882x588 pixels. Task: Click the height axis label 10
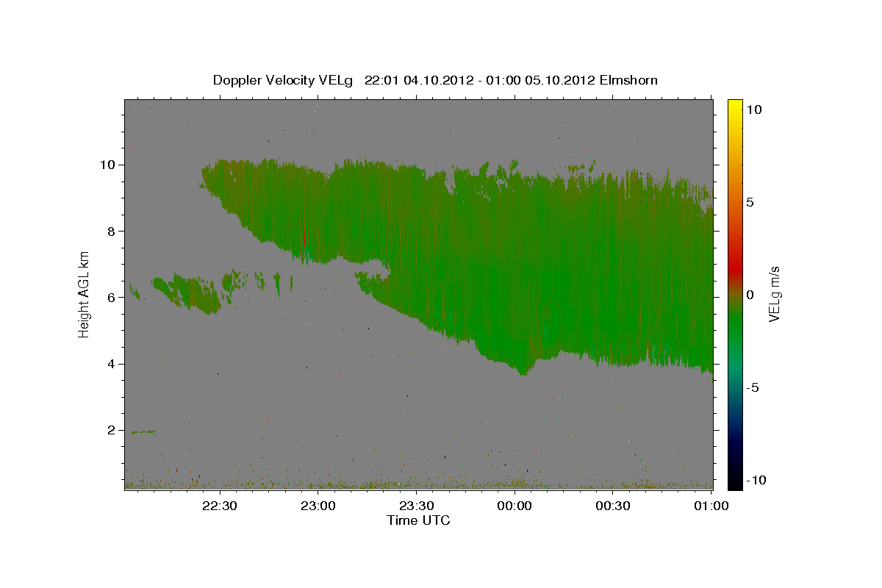[108, 165]
